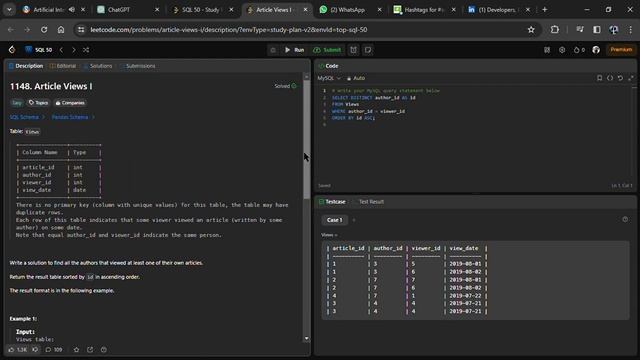This screenshot has width=640, height=360.
Task: Switch to the Editorial tab
Action: point(63,66)
